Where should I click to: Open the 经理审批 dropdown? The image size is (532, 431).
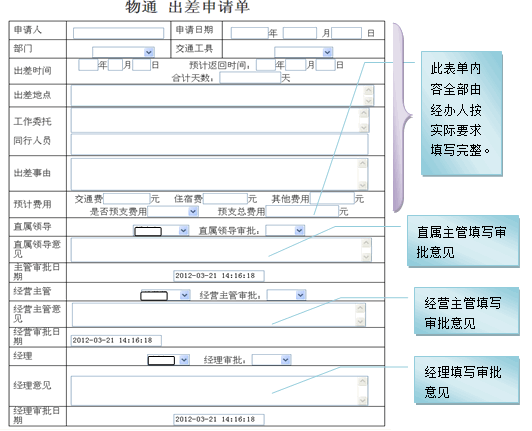(271, 360)
